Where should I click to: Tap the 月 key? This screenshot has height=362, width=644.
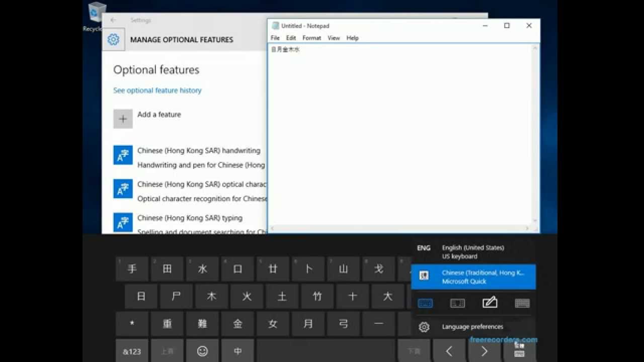[x=308, y=324]
